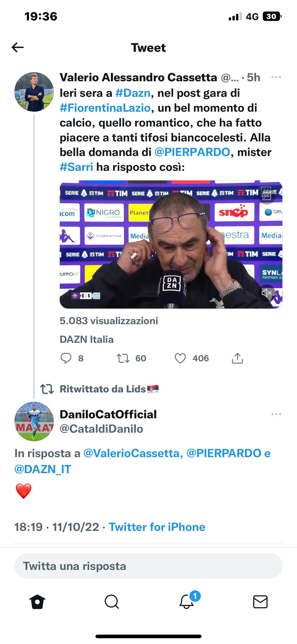This screenshot has width=297, height=644.
Task: Open Messages envelope icon
Action: point(260,602)
